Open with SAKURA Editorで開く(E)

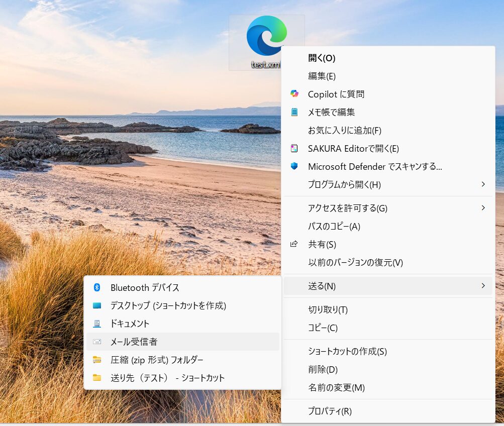[x=388, y=148]
